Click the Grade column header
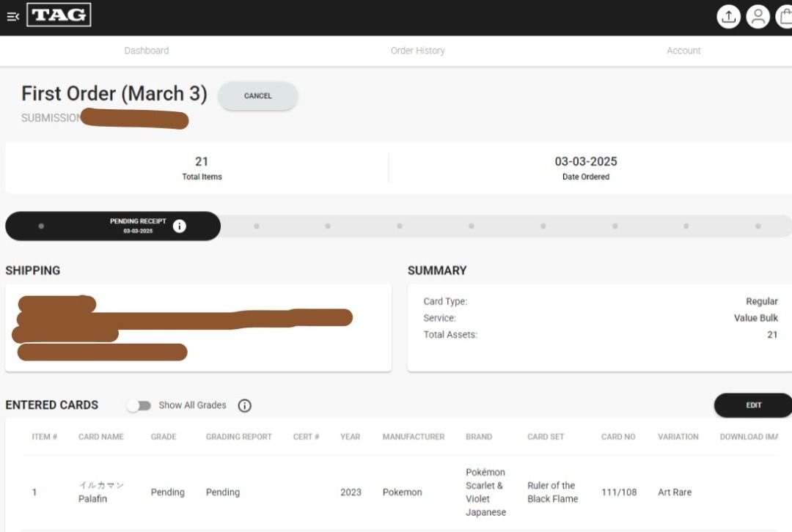Screen dimensions: 792x532 [164, 437]
